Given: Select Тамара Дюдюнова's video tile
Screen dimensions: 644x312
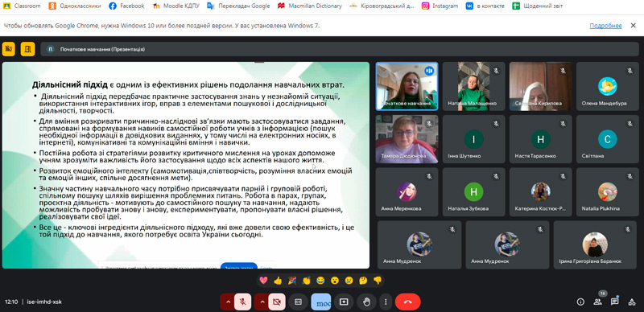Looking at the screenshot, I should point(407,139).
